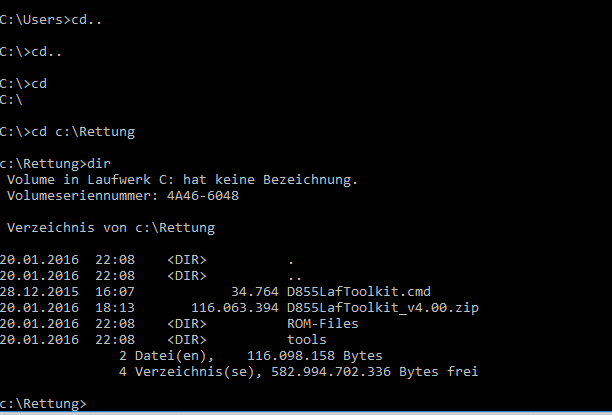Screen dimensions: 612x415
Task: Click the single-dot current directory entry
Action: click(x=291, y=262)
